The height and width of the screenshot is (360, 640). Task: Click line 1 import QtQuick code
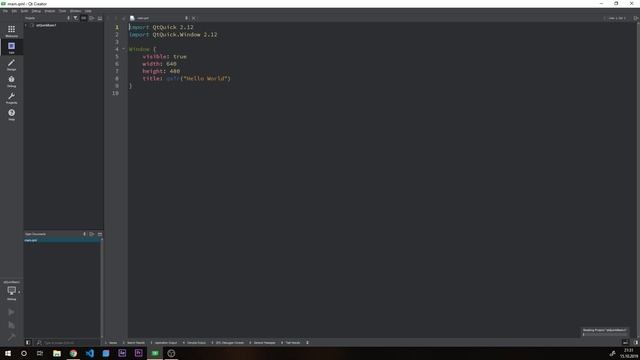point(161,27)
